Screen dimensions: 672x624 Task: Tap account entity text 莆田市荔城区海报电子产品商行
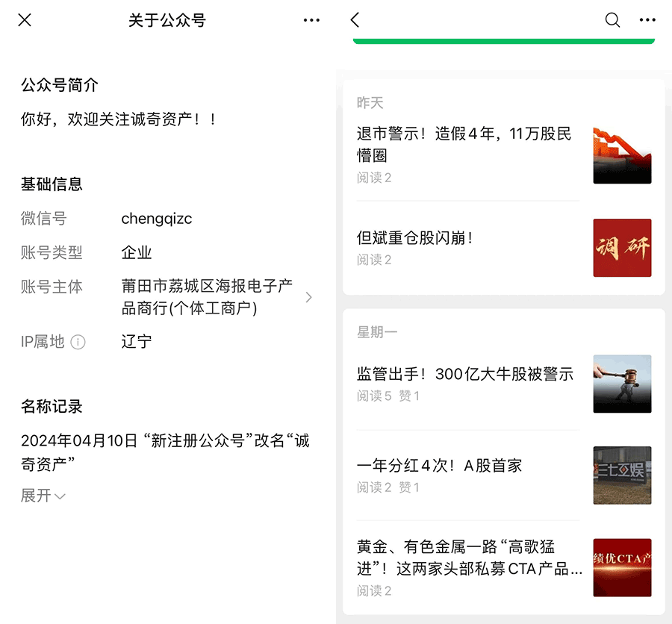click(x=207, y=297)
